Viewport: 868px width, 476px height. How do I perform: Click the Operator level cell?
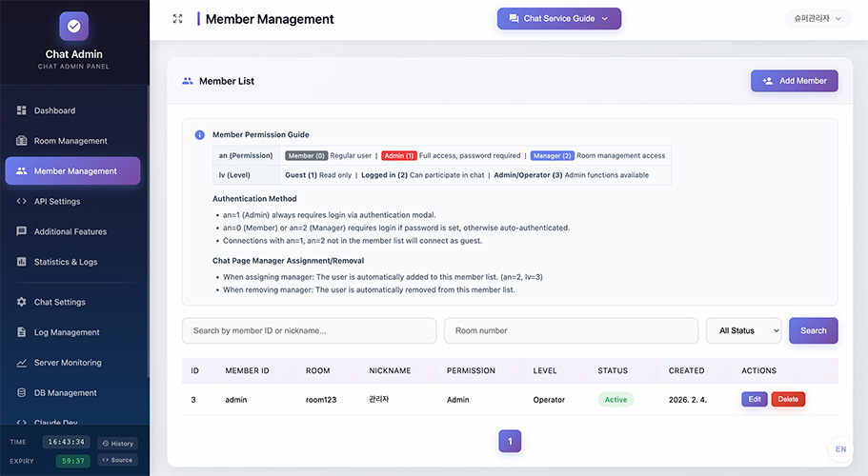click(x=549, y=400)
